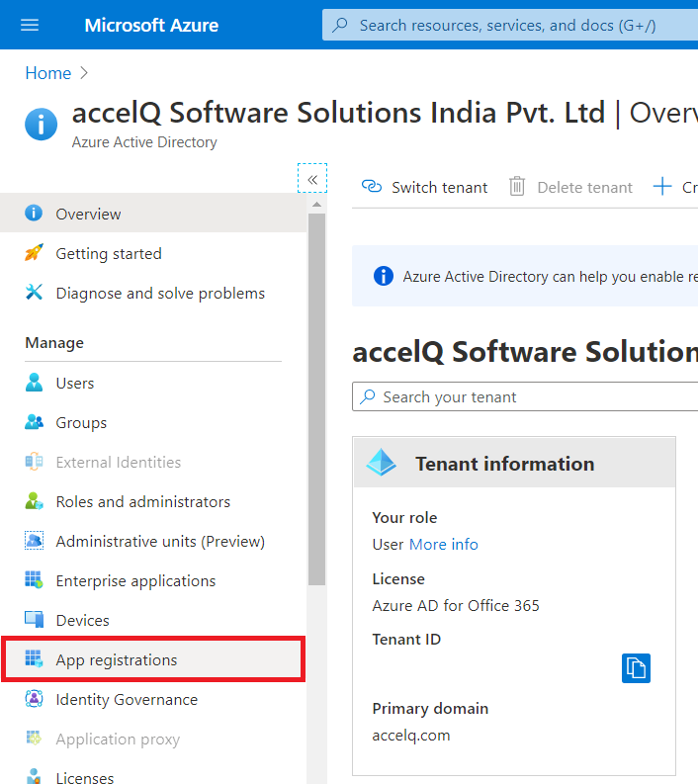698x784 pixels.
Task: Click the Enterprise applications grid icon
Action: click(34, 579)
